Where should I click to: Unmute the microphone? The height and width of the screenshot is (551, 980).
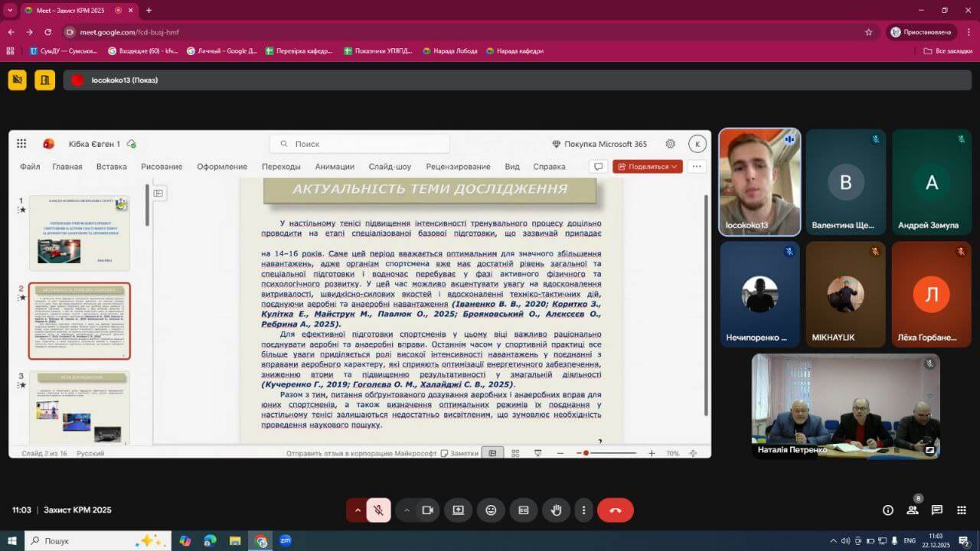(378, 510)
